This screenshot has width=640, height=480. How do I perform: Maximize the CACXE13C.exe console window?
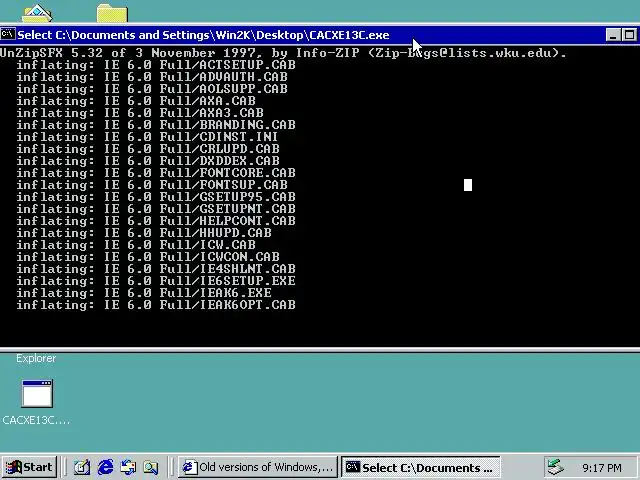(x=629, y=35)
